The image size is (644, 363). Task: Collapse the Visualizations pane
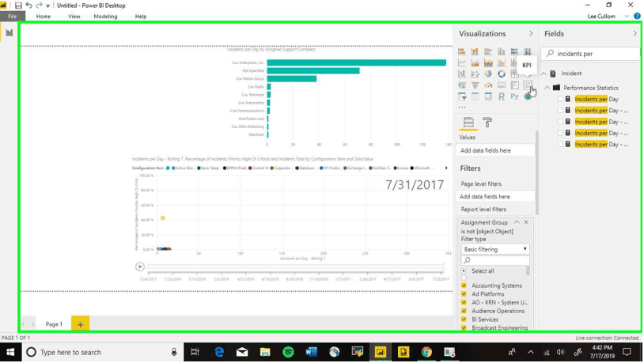531,34
